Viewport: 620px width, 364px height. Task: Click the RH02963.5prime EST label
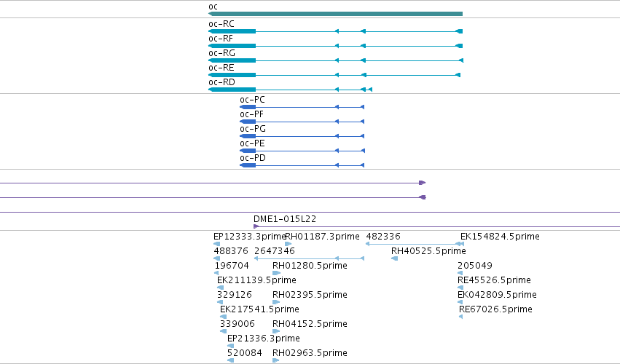point(310,354)
